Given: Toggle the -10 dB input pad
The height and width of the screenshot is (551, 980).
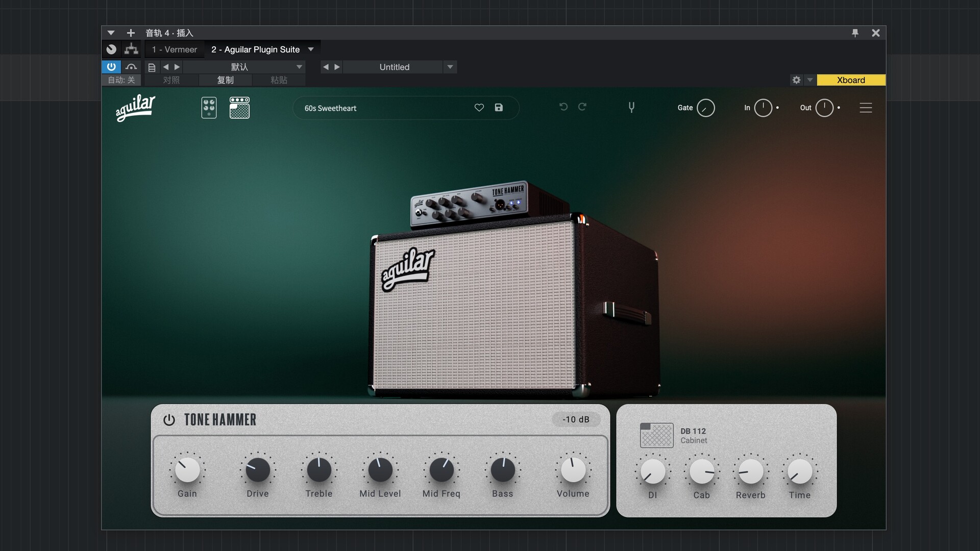Looking at the screenshot, I should pos(576,419).
